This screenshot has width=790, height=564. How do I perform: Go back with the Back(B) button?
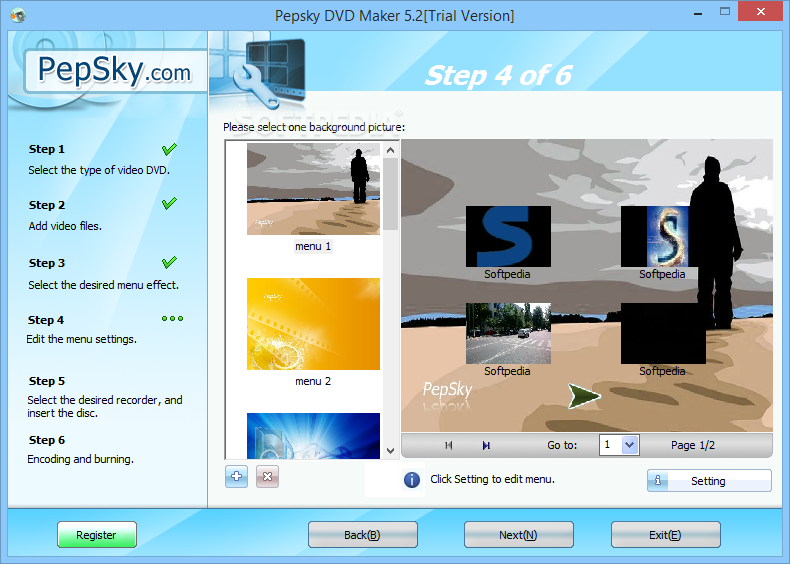[x=362, y=535]
